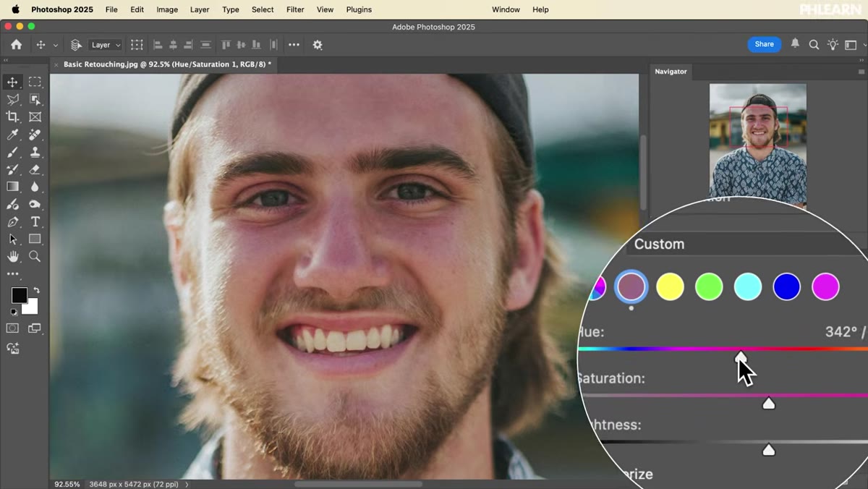Open the Edit Toolbar three-dots button
Viewport: 868px width, 489px height.
coord(12,274)
